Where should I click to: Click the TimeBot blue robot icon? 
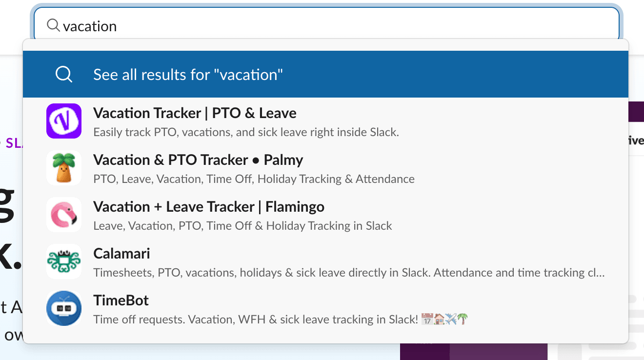(x=64, y=308)
